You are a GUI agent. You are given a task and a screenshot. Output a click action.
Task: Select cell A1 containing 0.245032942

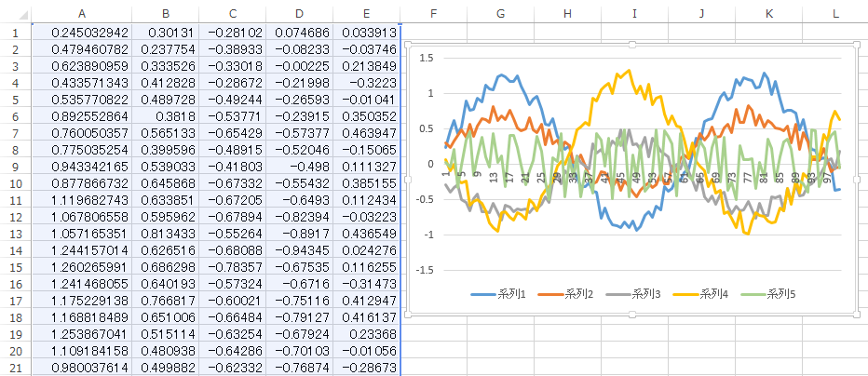[81, 33]
